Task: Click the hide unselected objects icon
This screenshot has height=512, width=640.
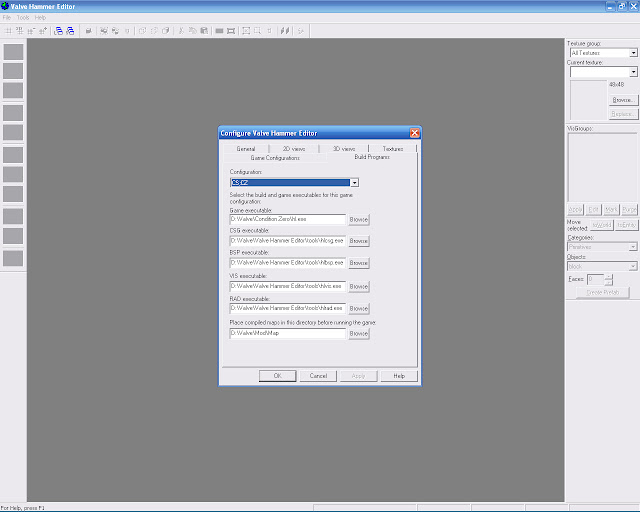Action: click(x=154, y=31)
